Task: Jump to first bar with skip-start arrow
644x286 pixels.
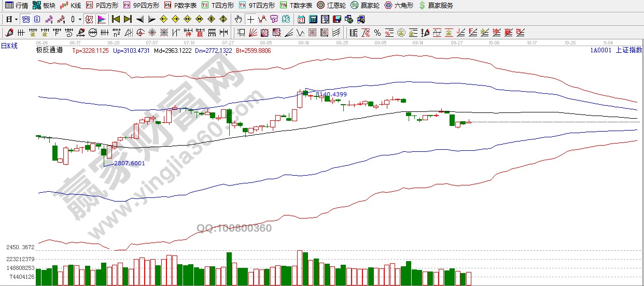Action: [116, 20]
